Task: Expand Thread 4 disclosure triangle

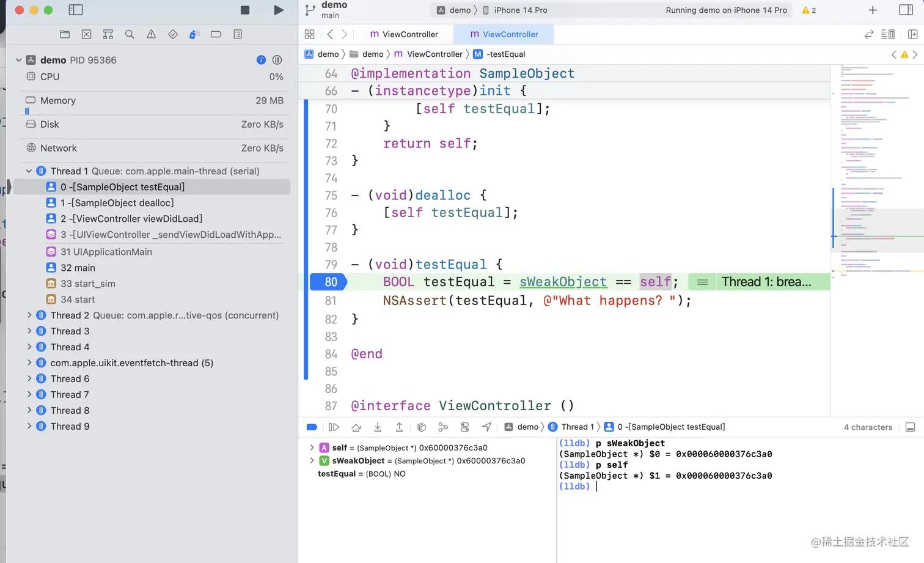Action: coord(29,347)
